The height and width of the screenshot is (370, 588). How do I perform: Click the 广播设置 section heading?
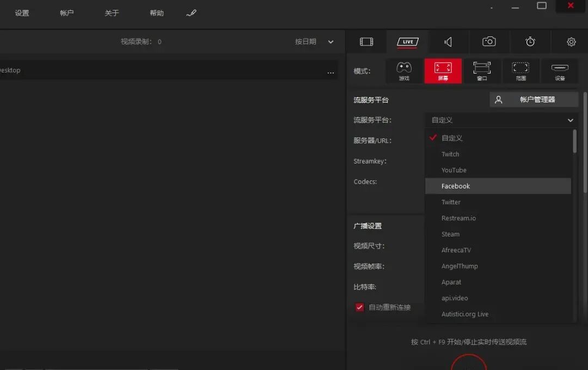[x=367, y=226]
